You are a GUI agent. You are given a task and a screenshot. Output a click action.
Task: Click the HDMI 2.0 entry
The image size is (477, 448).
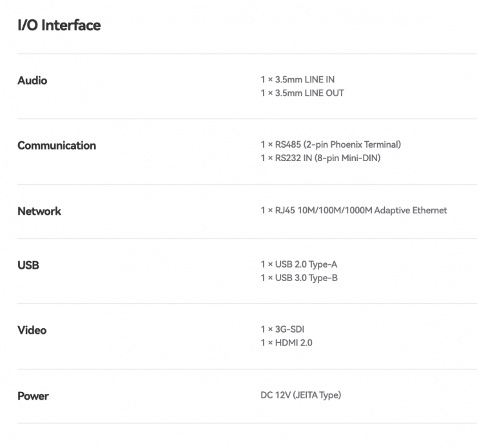(x=287, y=343)
